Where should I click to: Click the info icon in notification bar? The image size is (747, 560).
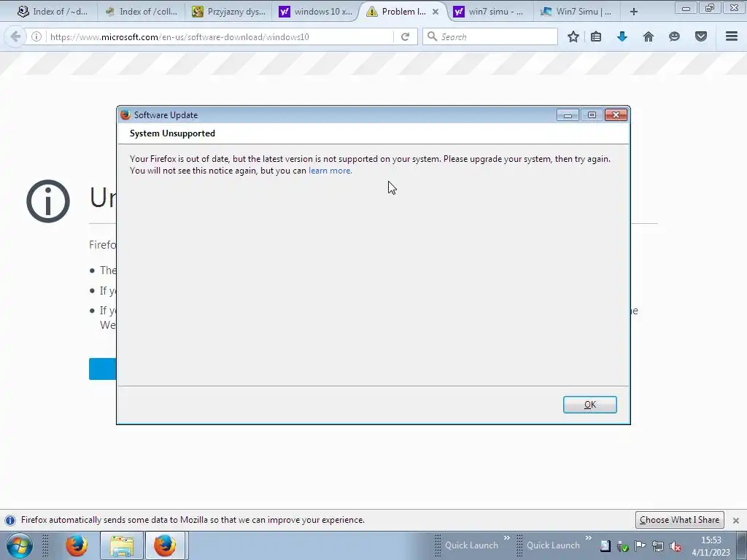10,521
